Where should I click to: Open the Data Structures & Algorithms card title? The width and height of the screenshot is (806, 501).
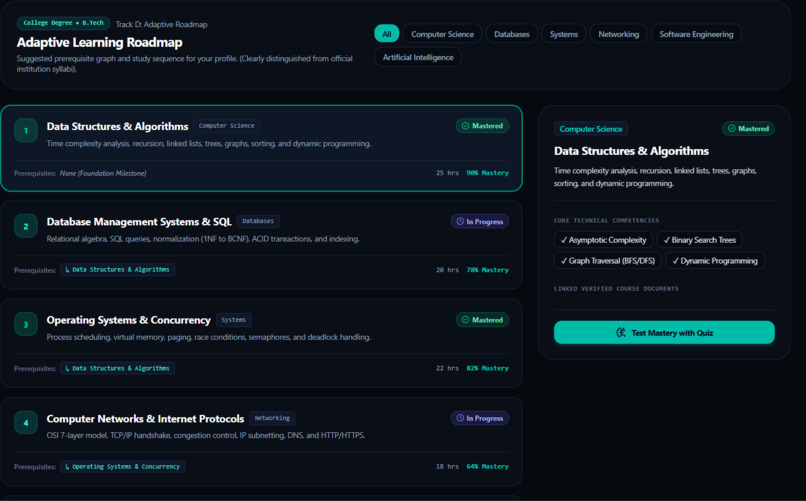click(117, 126)
